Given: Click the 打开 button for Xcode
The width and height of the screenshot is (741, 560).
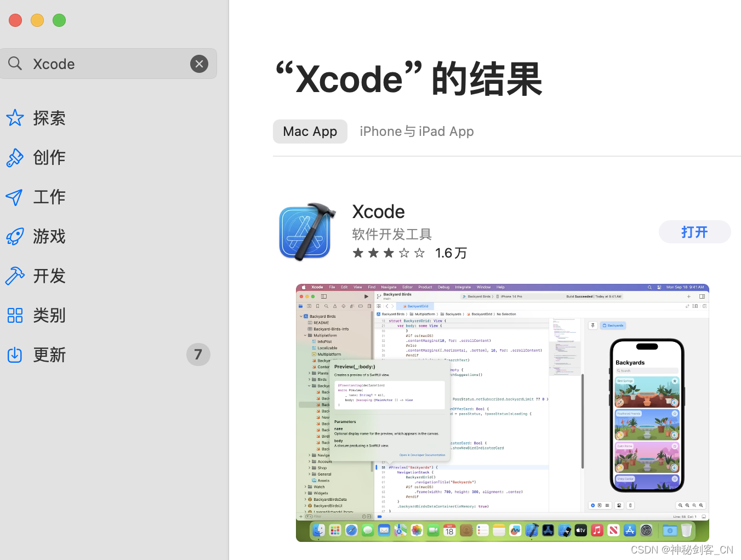Looking at the screenshot, I should 694,232.
